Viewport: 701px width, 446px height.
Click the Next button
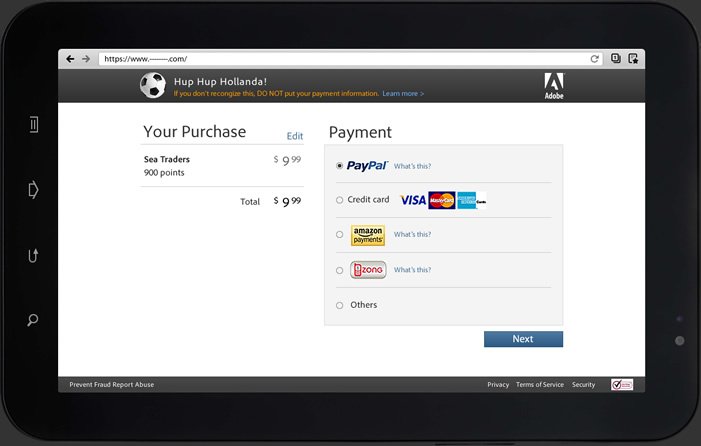click(523, 339)
